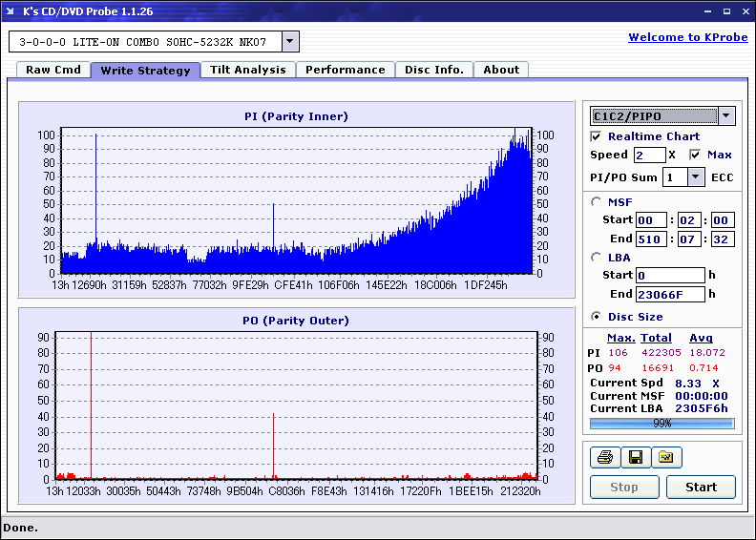Maximize the KProbe window
The image size is (756, 540).
726,11
